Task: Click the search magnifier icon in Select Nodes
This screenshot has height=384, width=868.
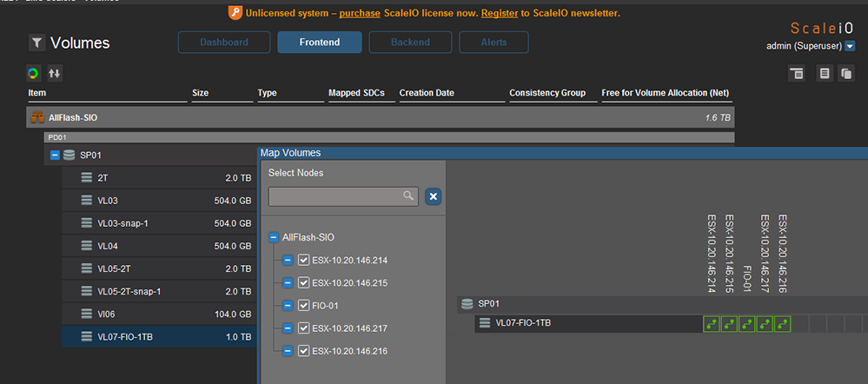Action: [x=408, y=195]
